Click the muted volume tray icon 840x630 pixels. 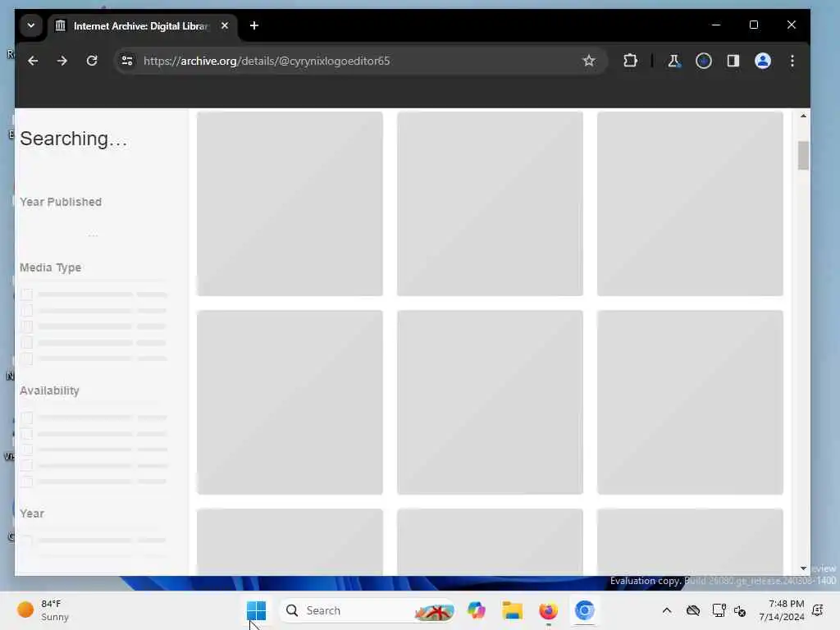740,610
